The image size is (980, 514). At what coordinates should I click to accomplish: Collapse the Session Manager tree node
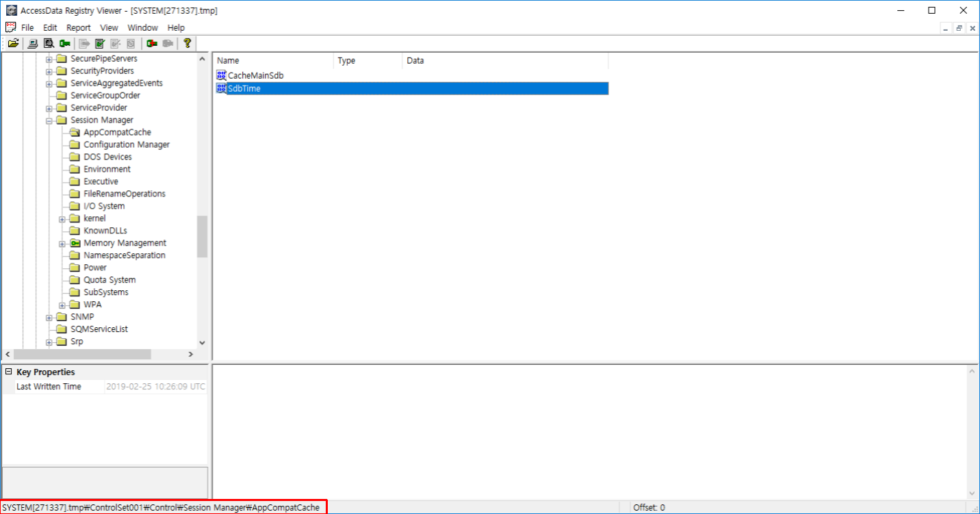tap(49, 120)
